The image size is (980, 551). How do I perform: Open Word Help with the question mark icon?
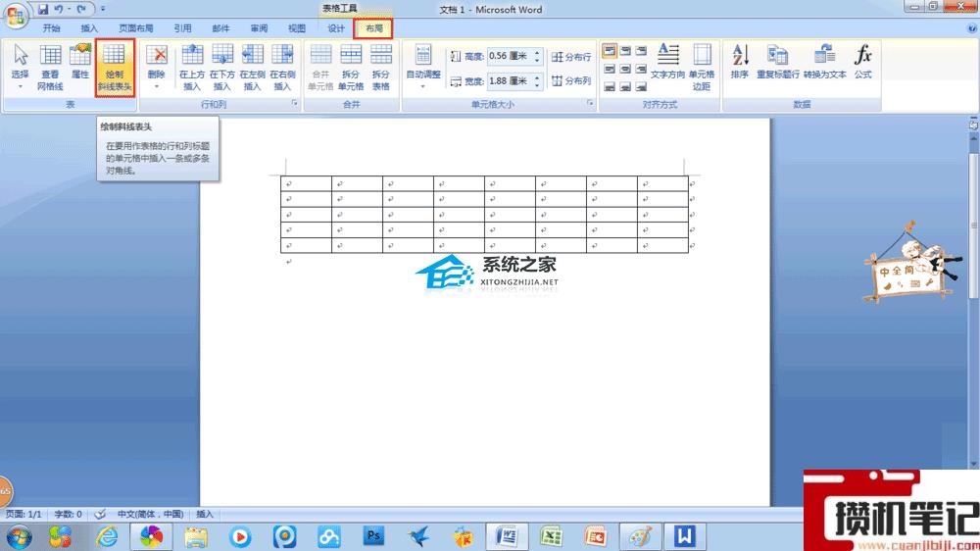tap(972, 28)
